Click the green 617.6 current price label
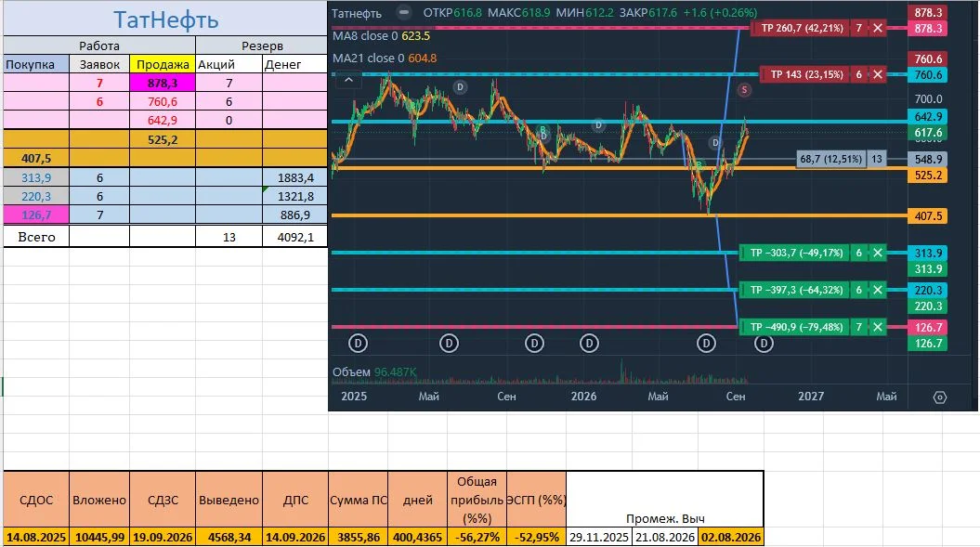 point(928,133)
